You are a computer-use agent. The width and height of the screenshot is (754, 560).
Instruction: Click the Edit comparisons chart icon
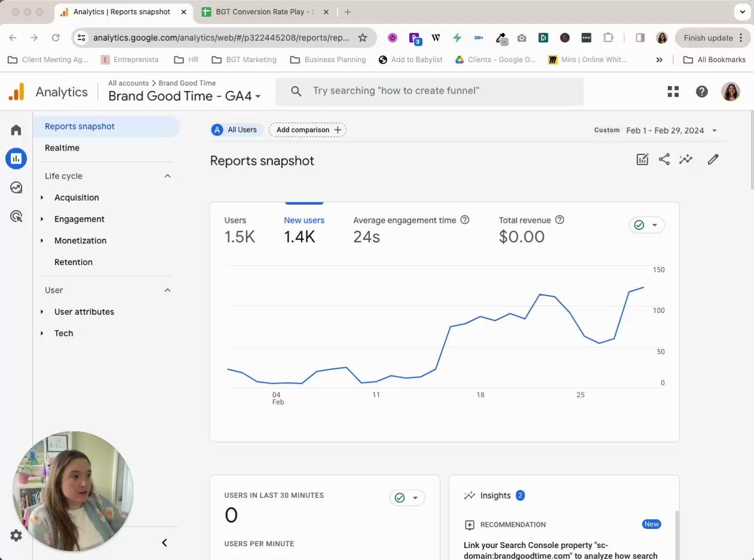(x=642, y=159)
